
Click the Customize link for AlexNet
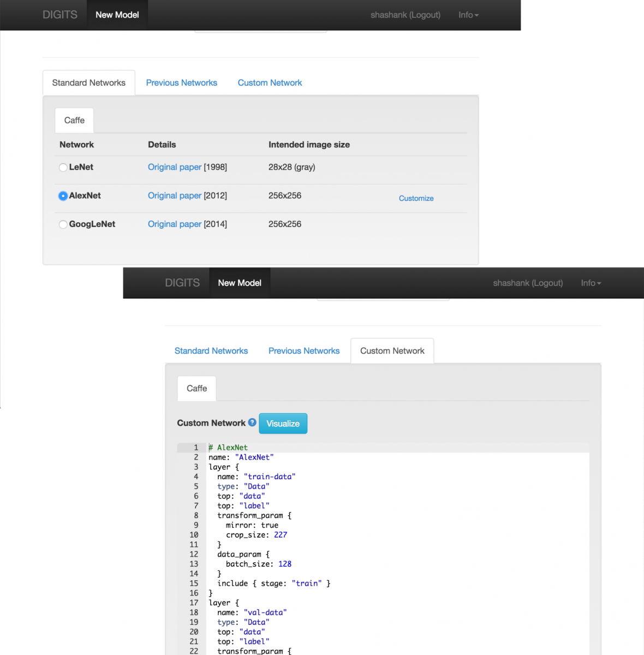coord(416,199)
